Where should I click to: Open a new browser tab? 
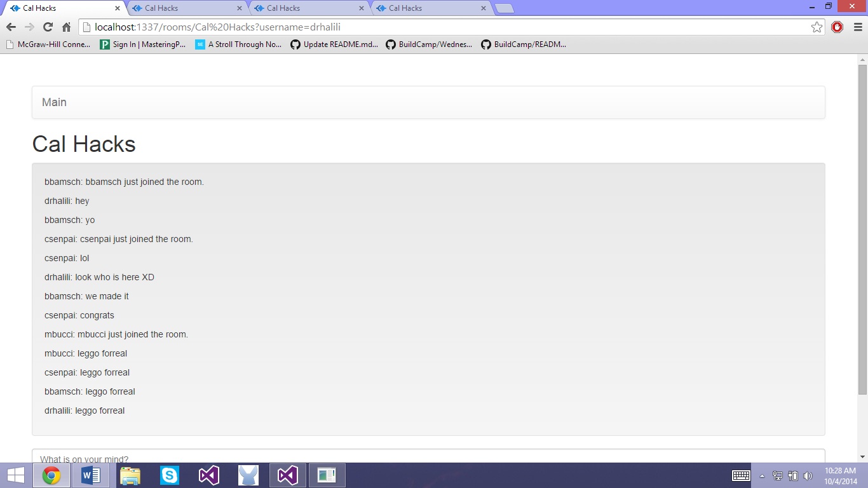[x=505, y=8]
